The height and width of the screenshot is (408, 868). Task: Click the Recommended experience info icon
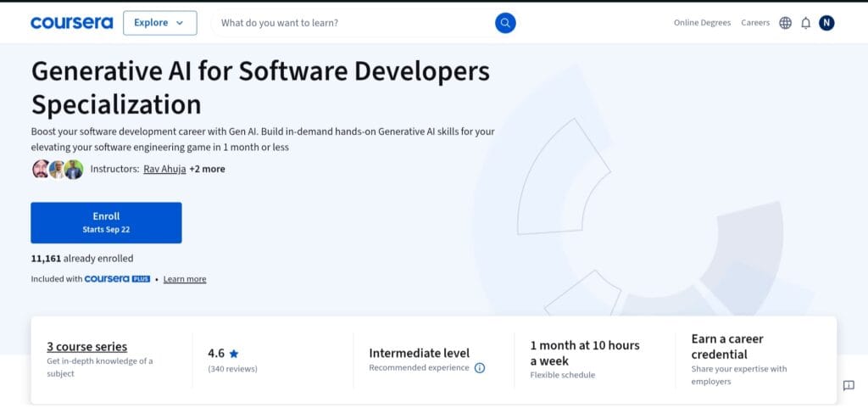(x=480, y=368)
